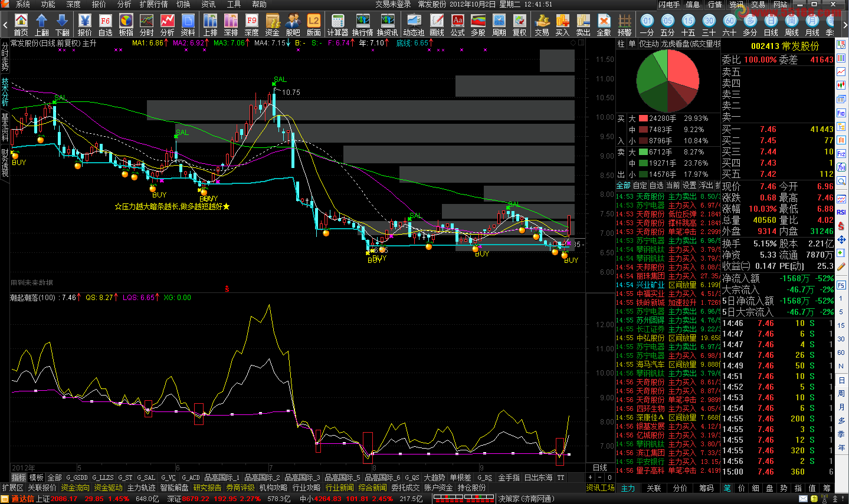Screen dimensions: 849x504
Task: Switch to the 筹码 tab at bottom right
Action: pyautogui.click(x=706, y=488)
